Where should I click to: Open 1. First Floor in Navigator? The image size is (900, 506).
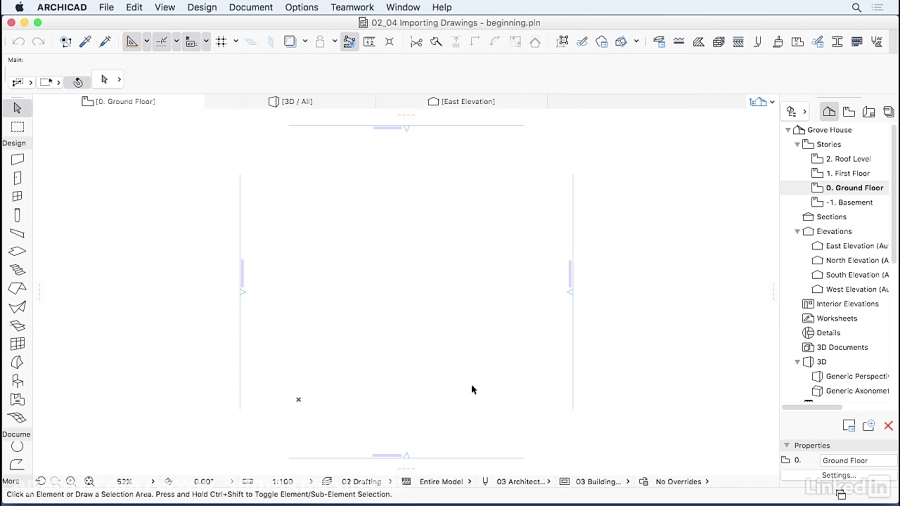tap(847, 173)
